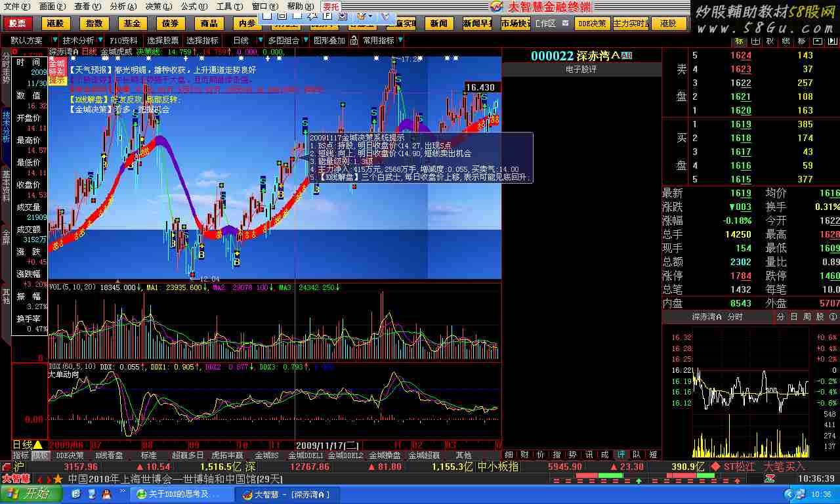This screenshot has height=504, width=840.
Task: Click the mail envelope icon beside 工作区
Action: pyautogui.click(x=565, y=24)
